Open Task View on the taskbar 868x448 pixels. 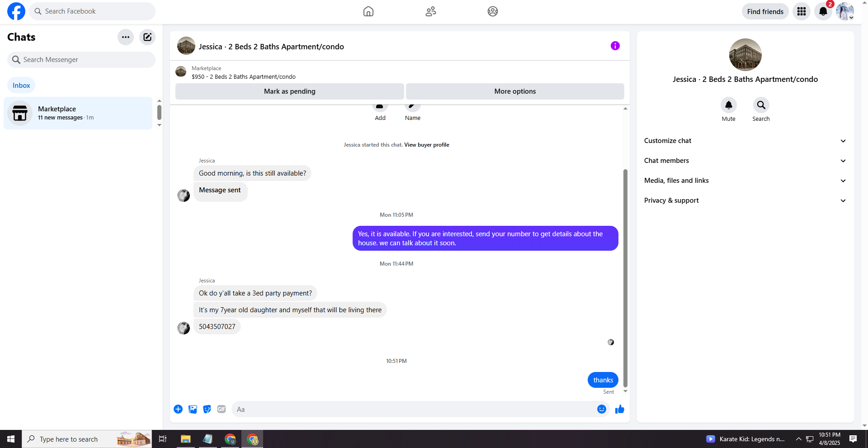(163, 439)
